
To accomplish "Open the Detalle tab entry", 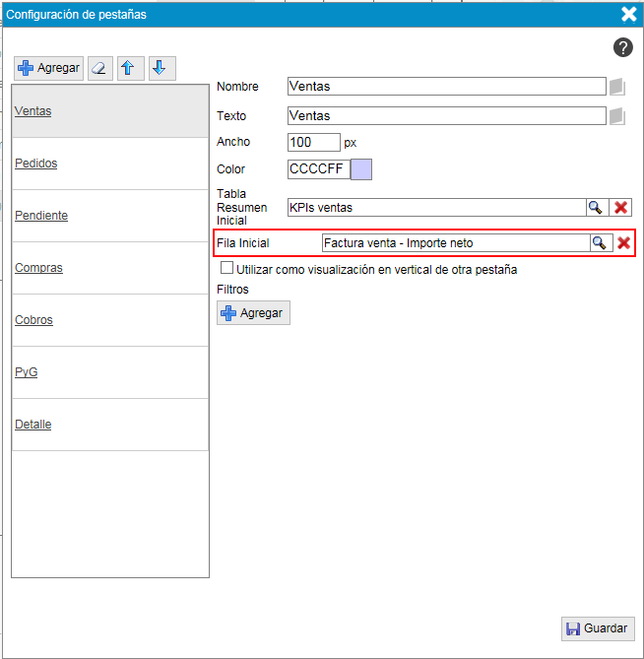I will (33, 425).
